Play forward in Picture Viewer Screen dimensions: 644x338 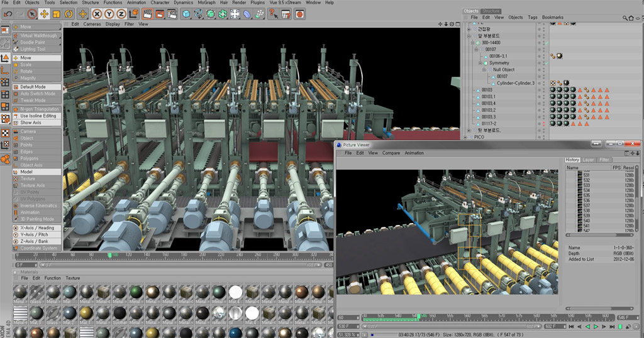tap(596, 327)
